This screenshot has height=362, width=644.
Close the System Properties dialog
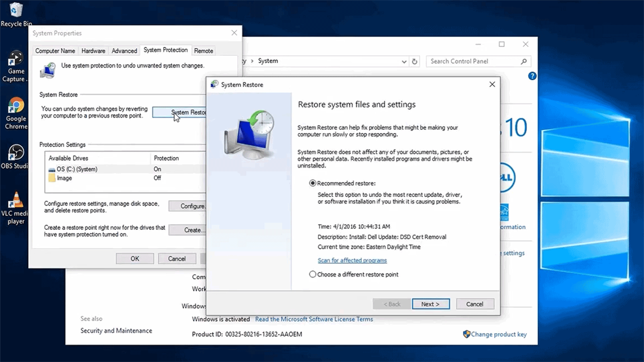(x=234, y=33)
